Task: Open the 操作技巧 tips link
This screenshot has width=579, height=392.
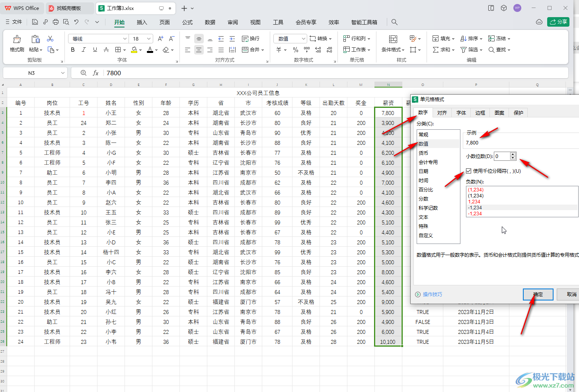Action: [x=429, y=294]
